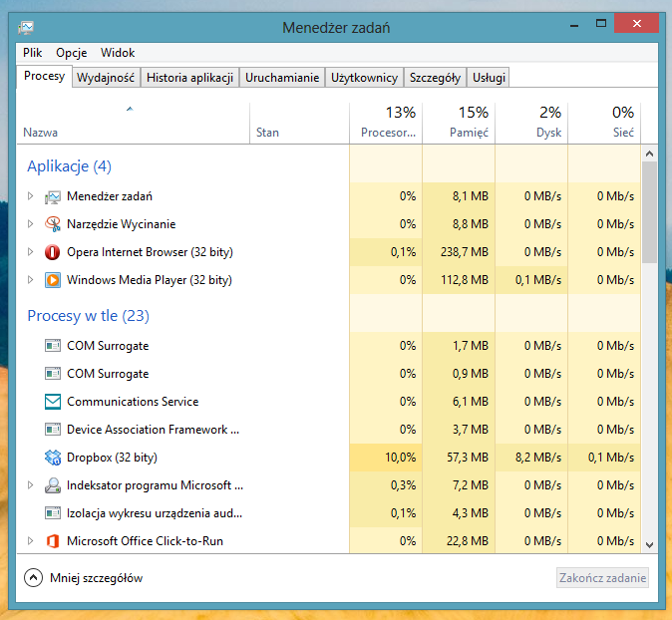The image size is (672, 620).
Task: Click the Narzędzie Wycinanie scissors icon
Action: 53,224
